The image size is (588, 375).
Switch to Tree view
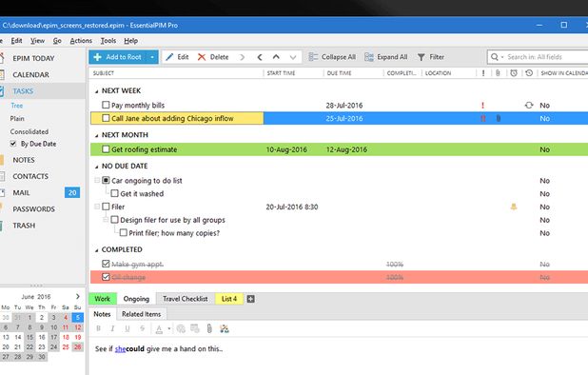pyautogui.click(x=17, y=106)
